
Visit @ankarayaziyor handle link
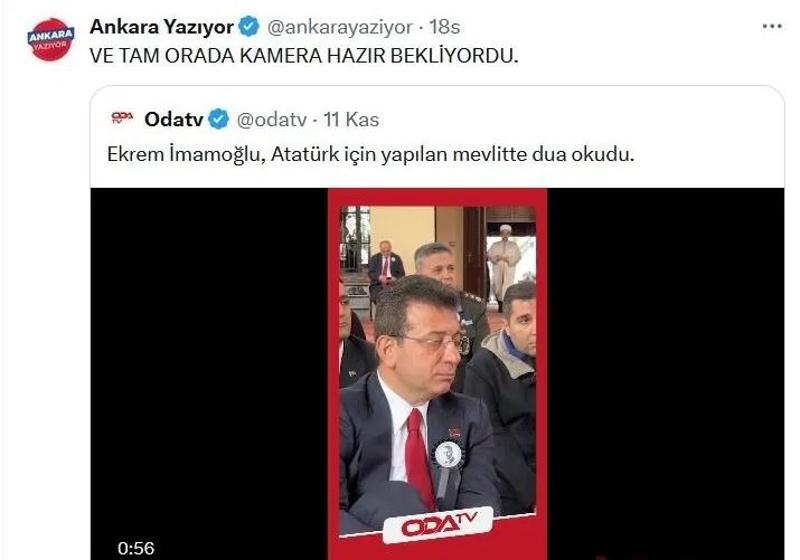coord(339,28)
